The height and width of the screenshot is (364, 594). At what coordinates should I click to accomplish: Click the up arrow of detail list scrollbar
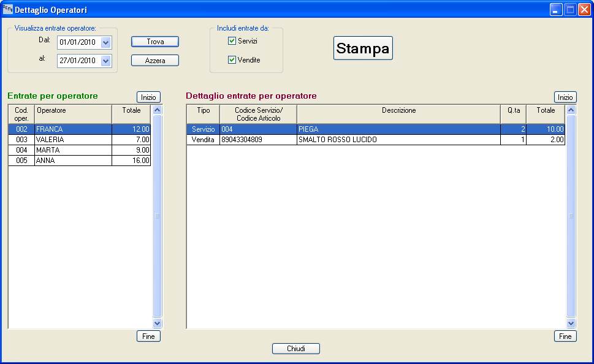click(571, 110)
